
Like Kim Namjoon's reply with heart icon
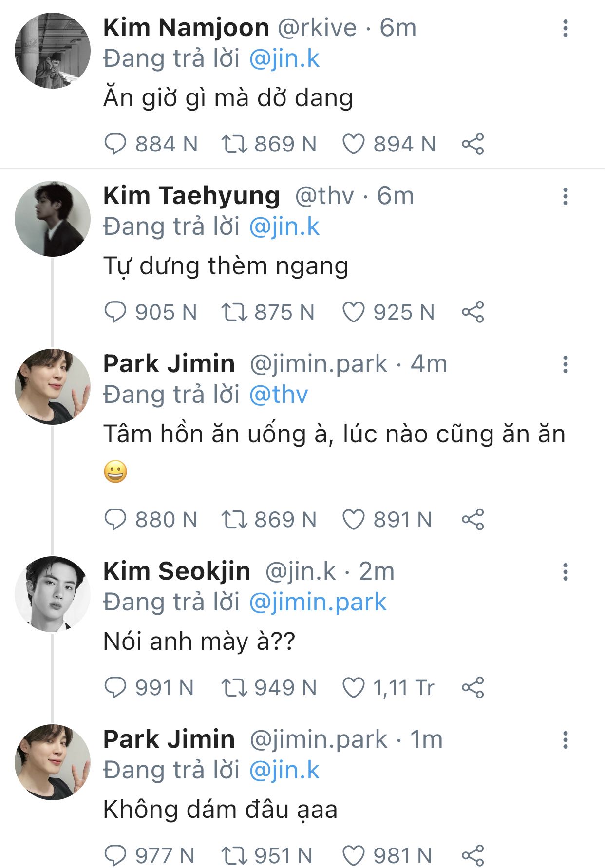point(354,144)
